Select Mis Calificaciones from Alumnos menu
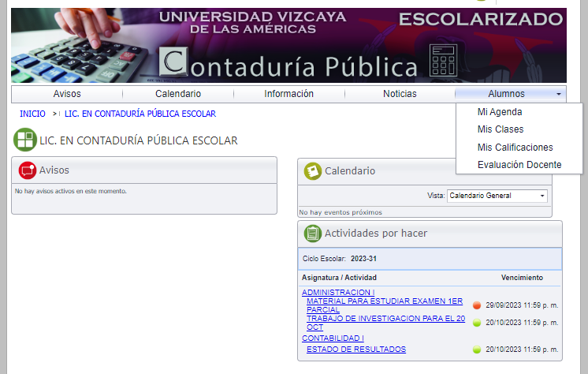The height and width of the screenshot is (374, 588). tap(515, 148)
